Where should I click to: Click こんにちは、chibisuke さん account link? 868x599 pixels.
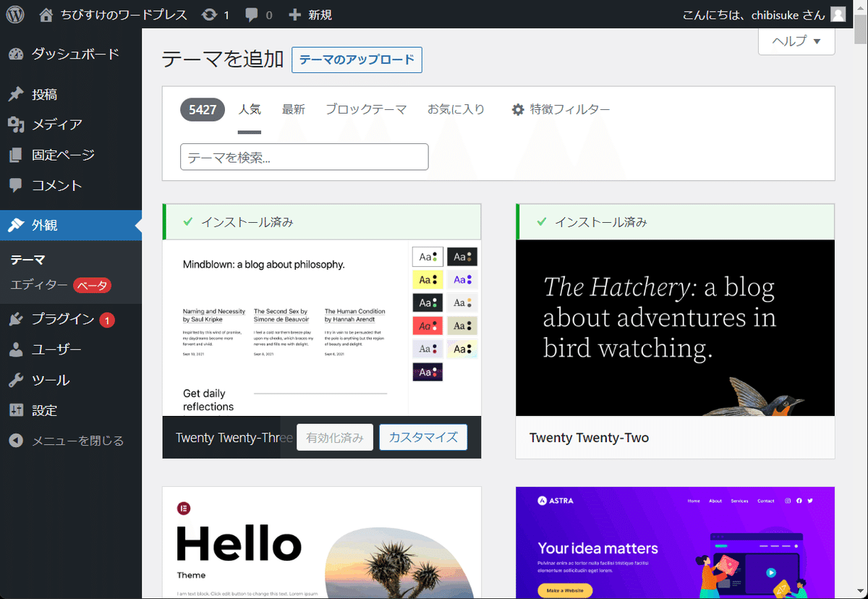click(754, 14)
